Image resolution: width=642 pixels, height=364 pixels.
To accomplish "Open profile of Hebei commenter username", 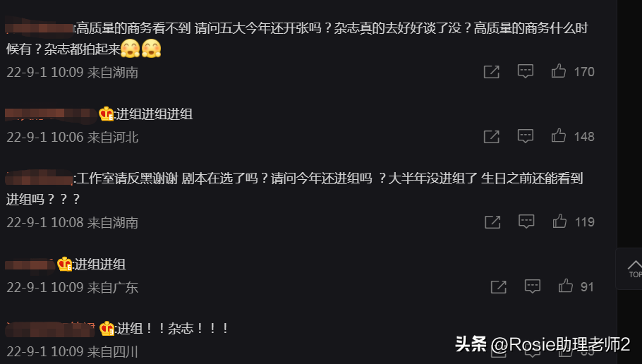I will pos(51,114).
